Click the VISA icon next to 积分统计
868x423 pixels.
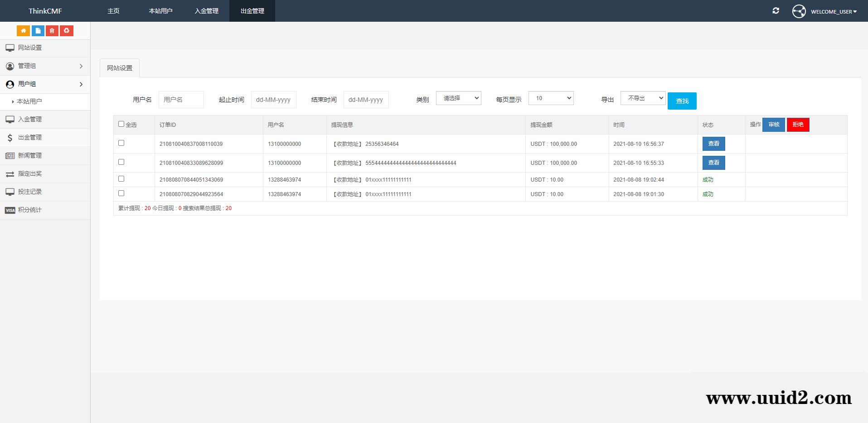10,210
